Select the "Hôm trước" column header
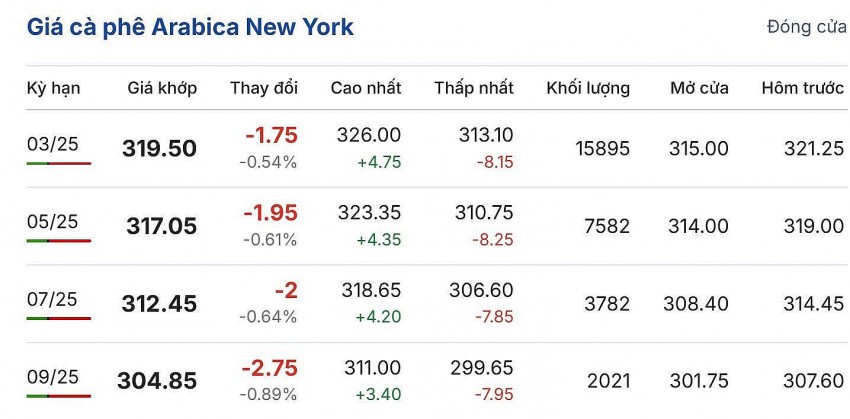 click(x=802, y=88)
